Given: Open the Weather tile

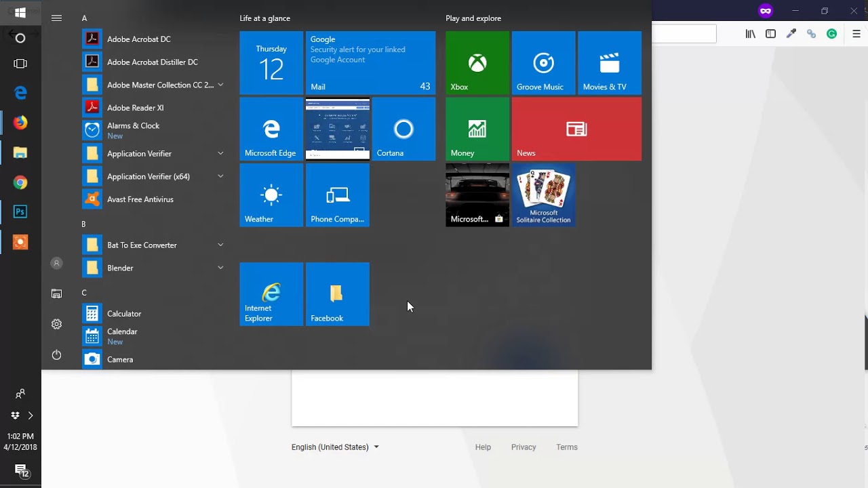Looking at the screenshot, I should [271, 195].
